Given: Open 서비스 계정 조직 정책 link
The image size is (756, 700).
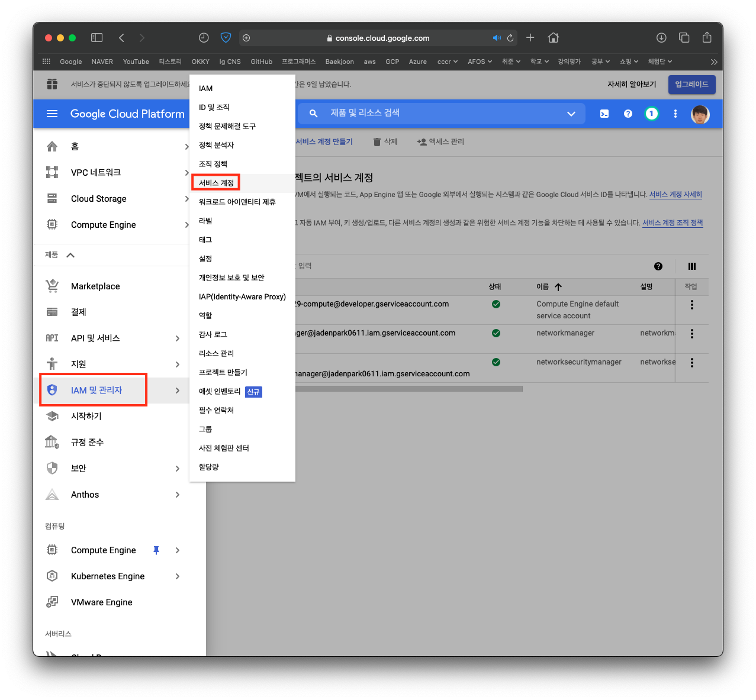Looking at the screenshot, I should [673, 223].
